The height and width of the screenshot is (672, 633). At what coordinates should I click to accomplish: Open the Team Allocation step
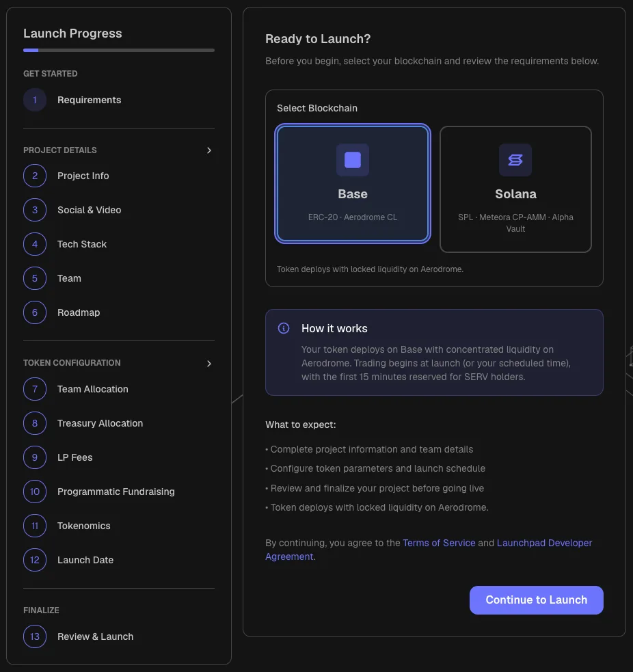pyautogui.click(x=119, y=389)
